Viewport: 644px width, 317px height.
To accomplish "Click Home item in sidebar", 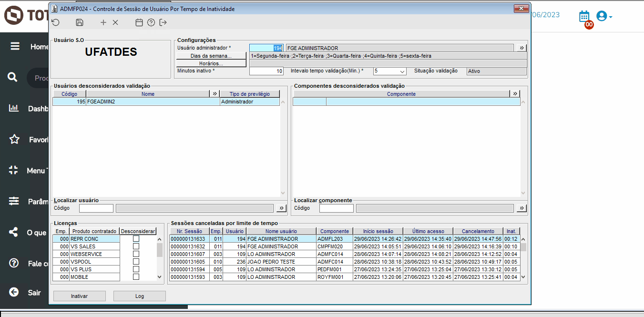I will (39, 47).
